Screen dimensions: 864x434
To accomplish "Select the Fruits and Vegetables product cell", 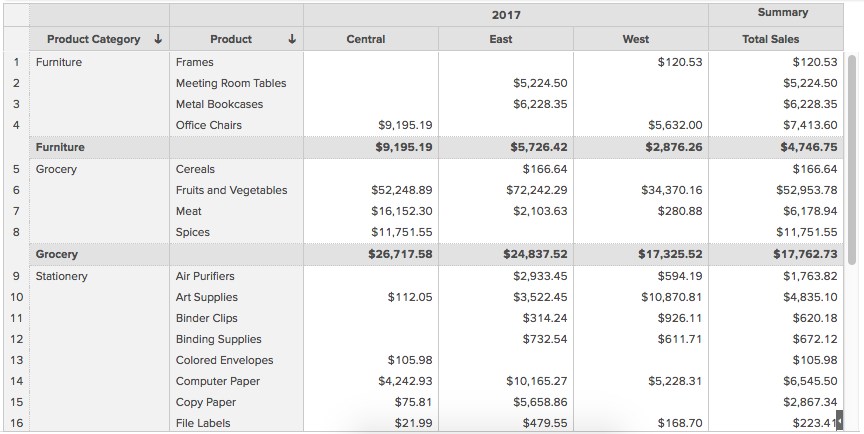I will tap(231, 190).
